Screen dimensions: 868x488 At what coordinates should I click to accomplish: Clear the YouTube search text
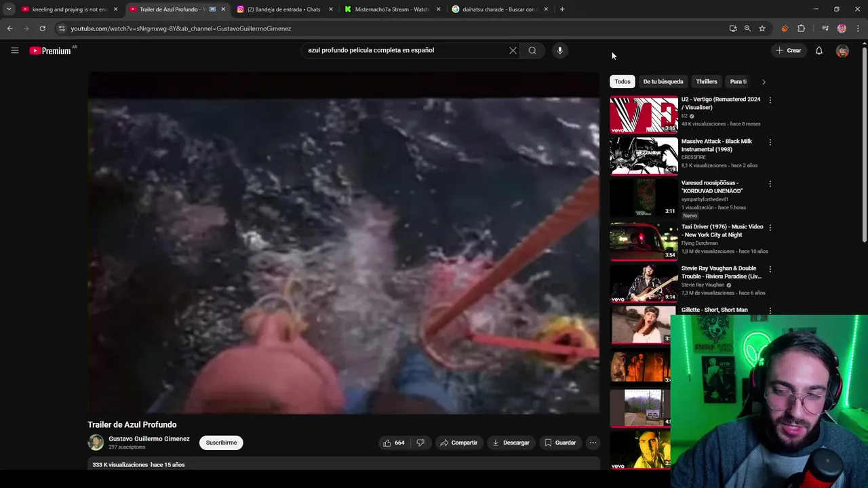coord(513,50)
